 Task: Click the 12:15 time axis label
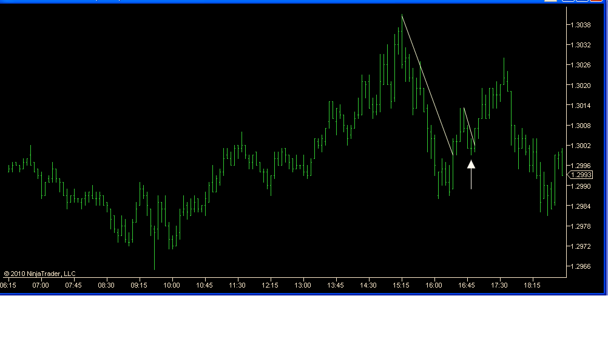point(270,285)
